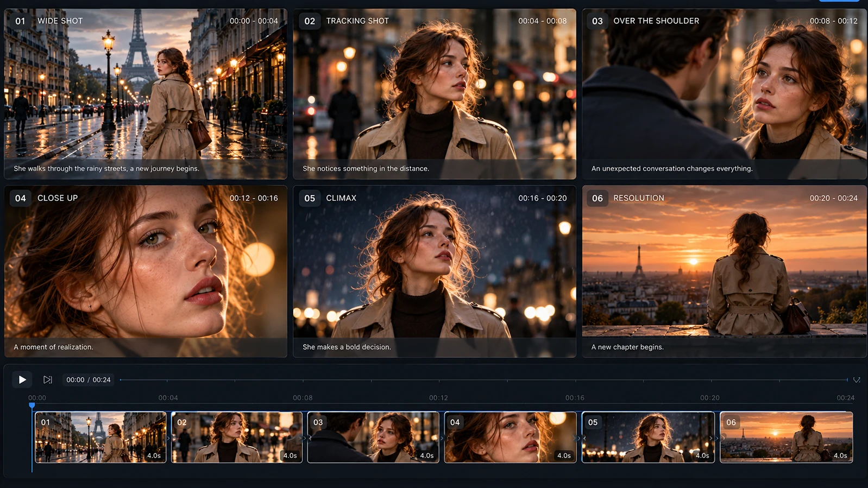Screen dimensions: 868x488
Task: Open the 04 Close Up storyboard card
Action: (x=146, y=271)
